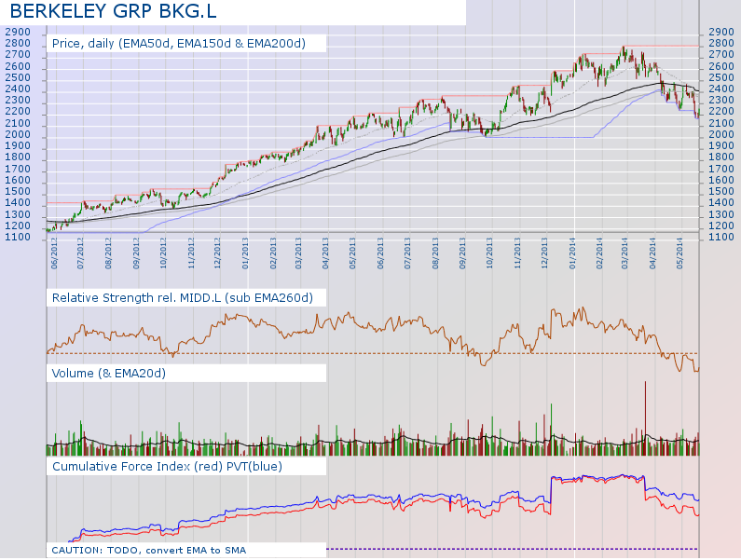Viewport: 741px width, 560px height.
Task: Select the 04/2013 date axis label
Action: 325,255
